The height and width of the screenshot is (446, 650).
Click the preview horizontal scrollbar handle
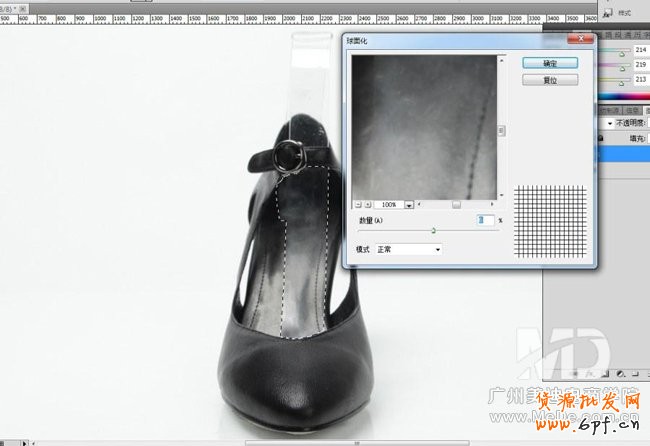click(x=456, y=203)
